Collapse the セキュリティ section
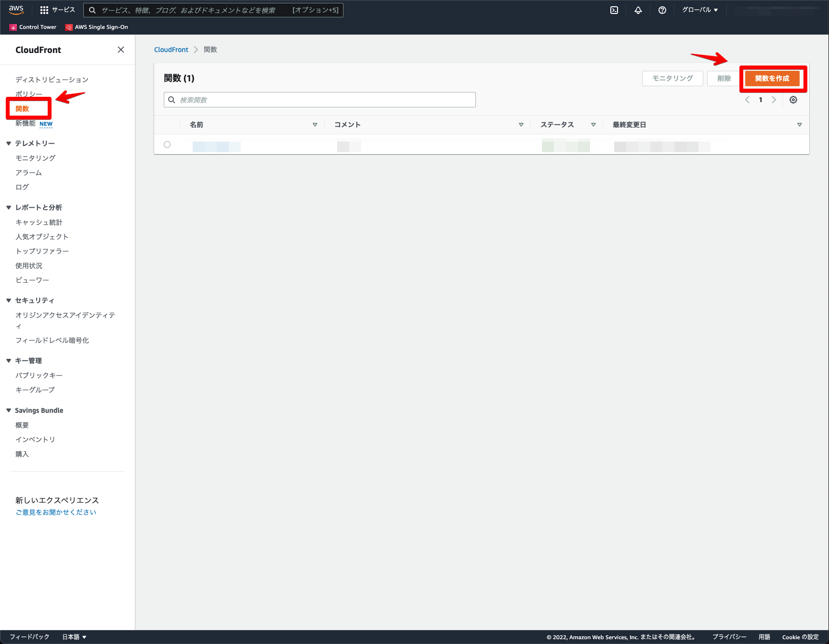The image size is (829, 644). [x=9, y=301]
